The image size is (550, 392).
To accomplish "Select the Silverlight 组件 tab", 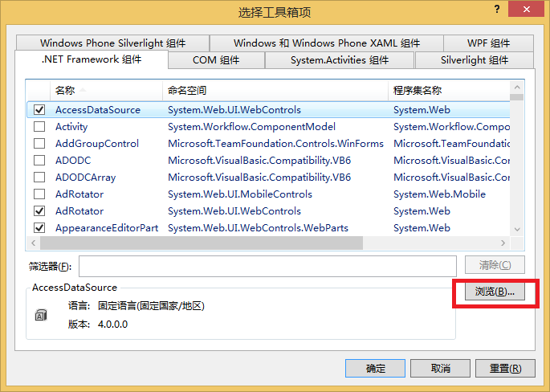I will click(474, 60).
